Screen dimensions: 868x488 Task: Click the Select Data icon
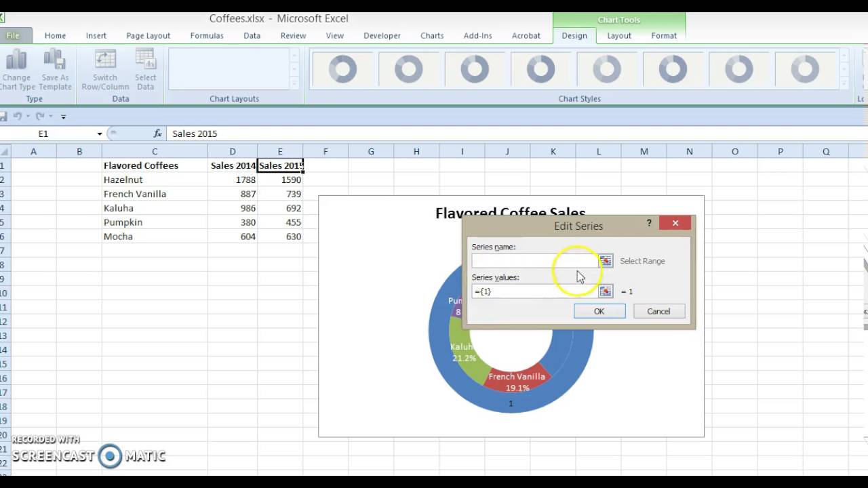pyautogui.click(x=145, y=70)
